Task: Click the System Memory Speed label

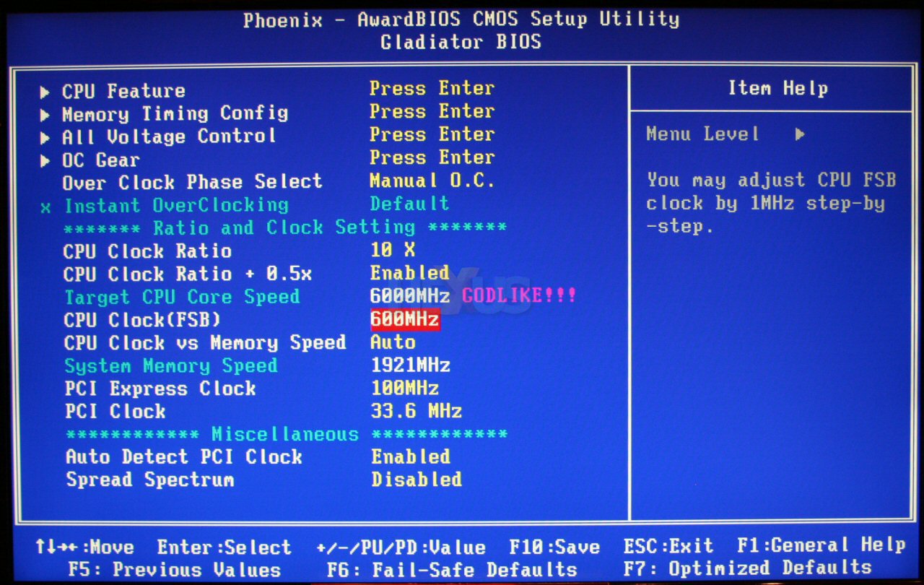Action: pos(171,366)
